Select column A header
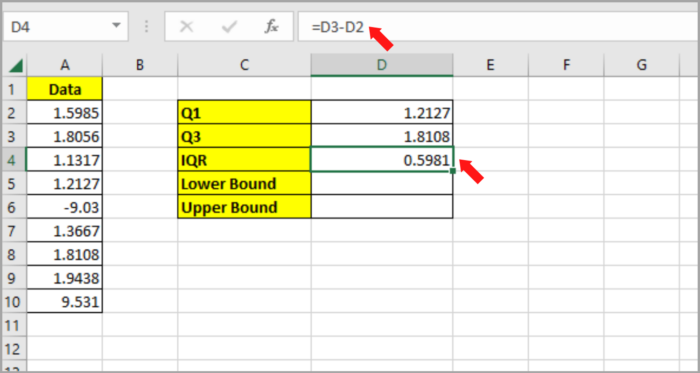This screenshot has width=700, height=373. [65, 65]
